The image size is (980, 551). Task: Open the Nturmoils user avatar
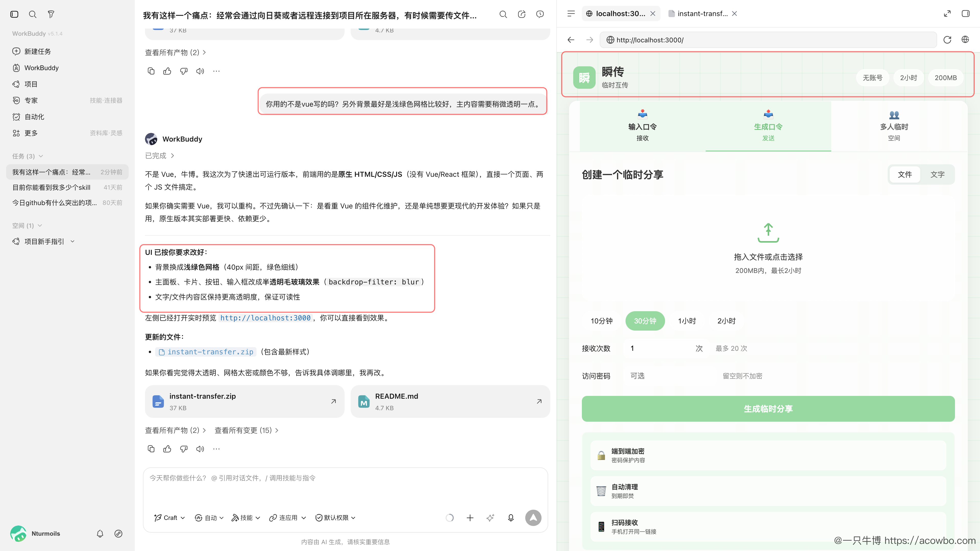[18, 533]
